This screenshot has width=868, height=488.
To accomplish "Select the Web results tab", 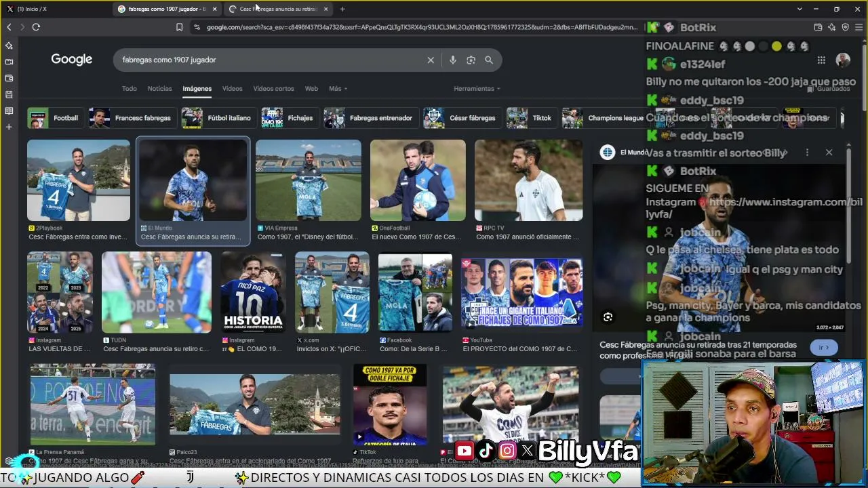I will point(311,89).
